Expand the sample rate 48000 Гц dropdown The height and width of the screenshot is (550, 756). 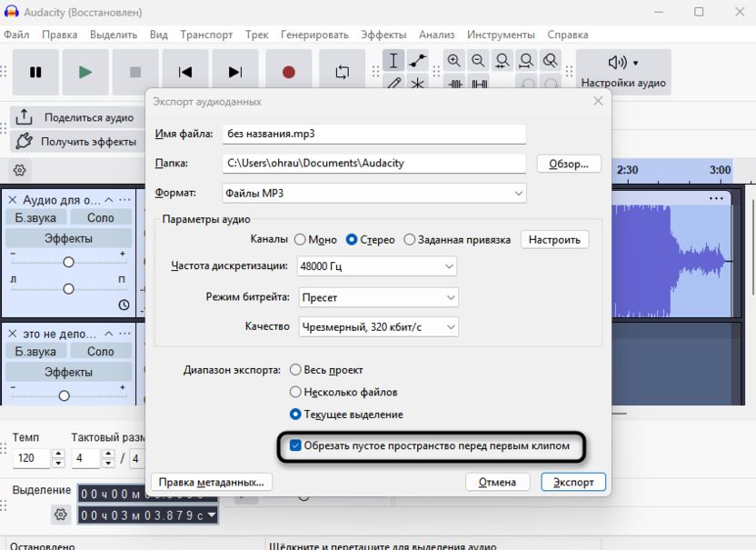pyautogui.click(x=376, y=266)
